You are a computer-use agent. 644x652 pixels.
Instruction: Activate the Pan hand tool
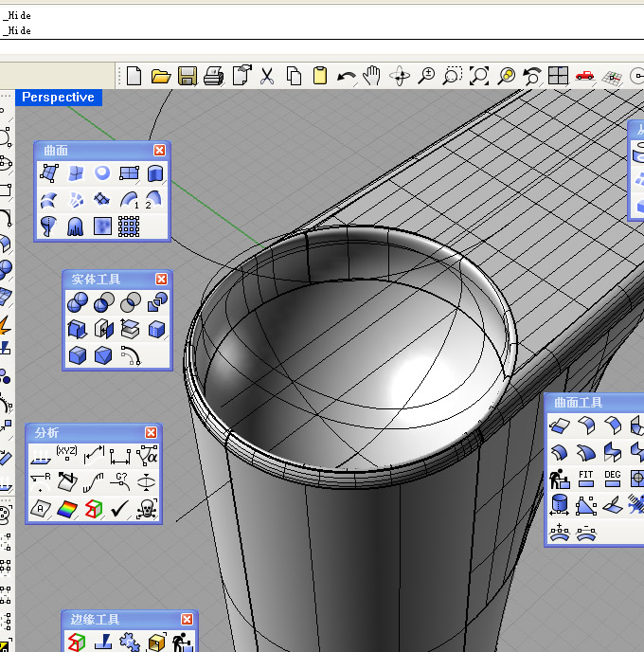(x=372, y=76)
